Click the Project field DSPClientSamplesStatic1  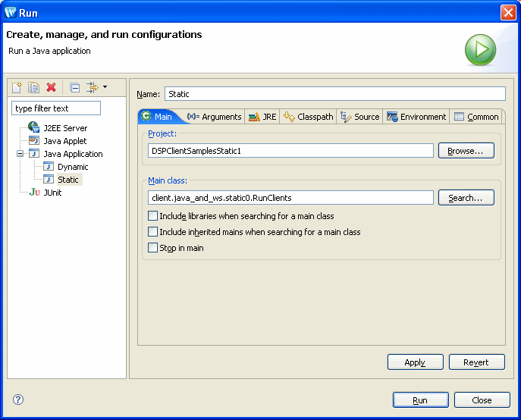(x=290, y=151)
